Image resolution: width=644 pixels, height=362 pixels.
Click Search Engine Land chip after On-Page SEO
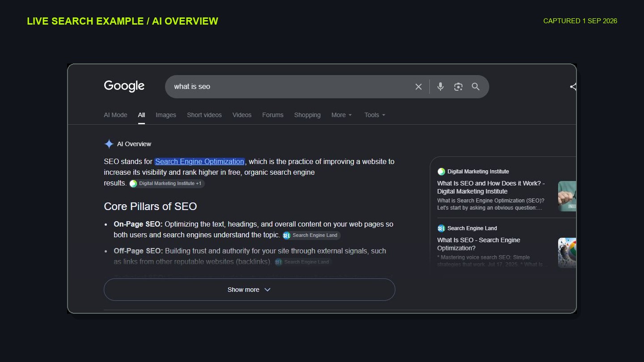pos(311,235)
